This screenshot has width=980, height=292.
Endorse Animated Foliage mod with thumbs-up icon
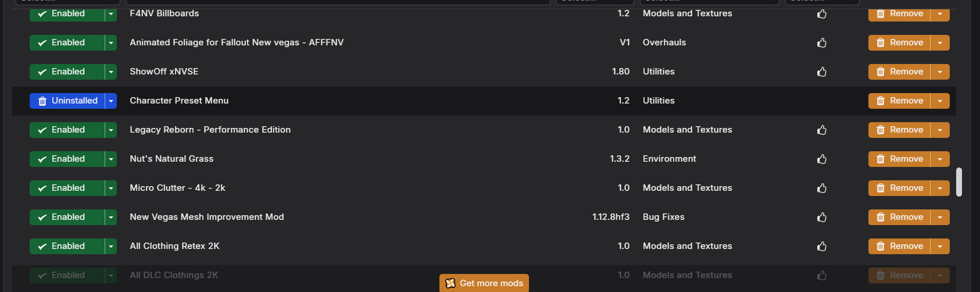tap(822, 42)
